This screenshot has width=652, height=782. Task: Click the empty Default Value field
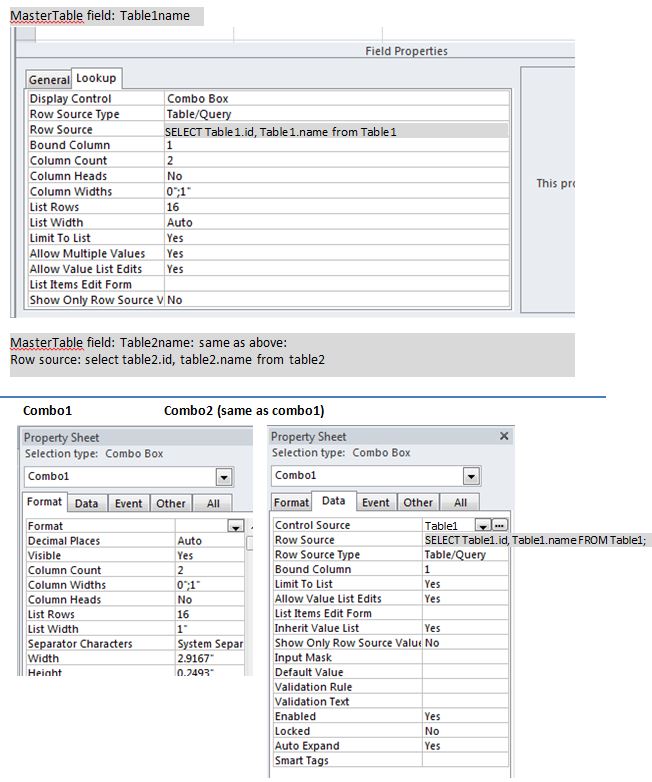coord(465,672)
